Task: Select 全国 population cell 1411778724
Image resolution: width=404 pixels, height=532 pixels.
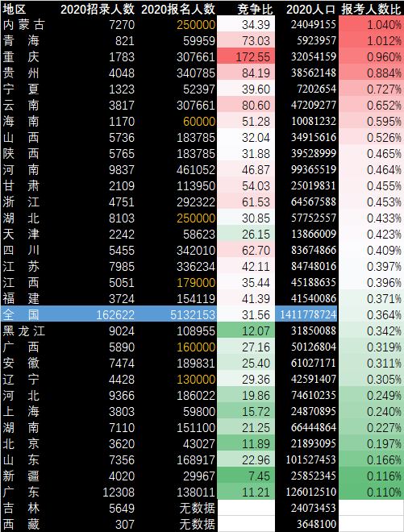Action: tap(307, 315)
